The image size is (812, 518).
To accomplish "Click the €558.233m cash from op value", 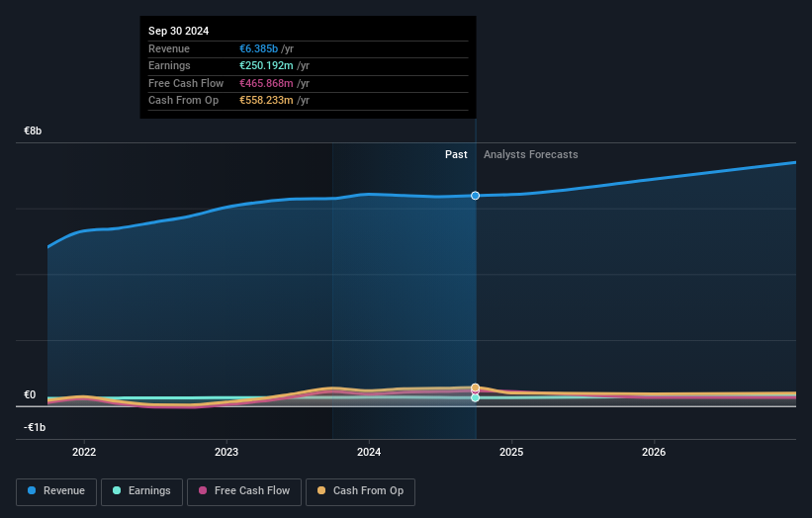I will click(266, 101).
